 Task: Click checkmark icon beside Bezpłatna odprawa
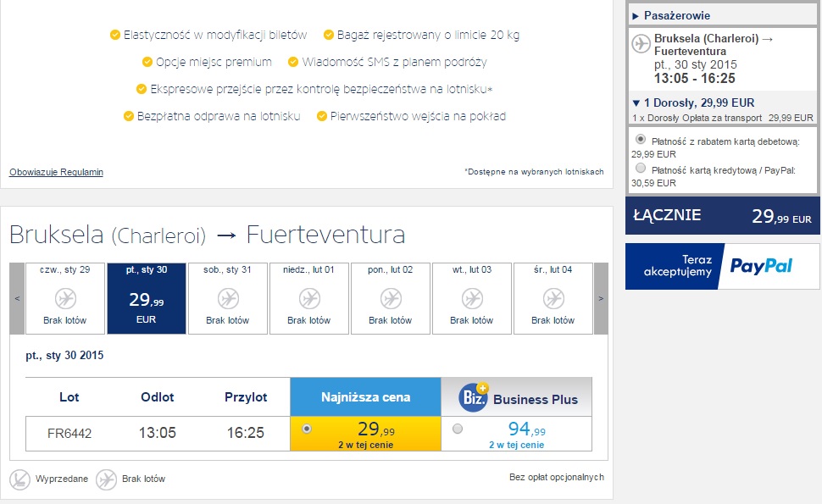[x=129, y=116]
